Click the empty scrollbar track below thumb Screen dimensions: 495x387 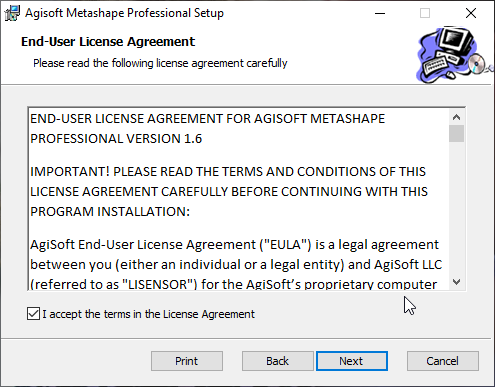coord(456,208)
